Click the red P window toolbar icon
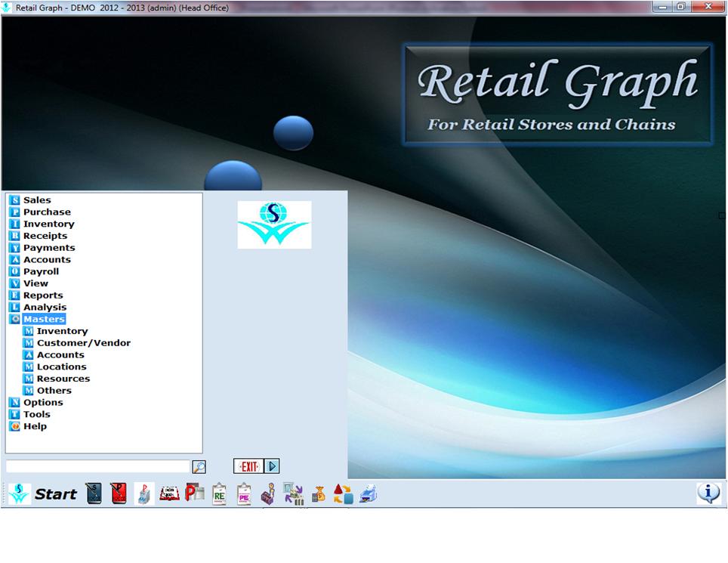This screenshot has width=728, height=563. coord(195,493)
